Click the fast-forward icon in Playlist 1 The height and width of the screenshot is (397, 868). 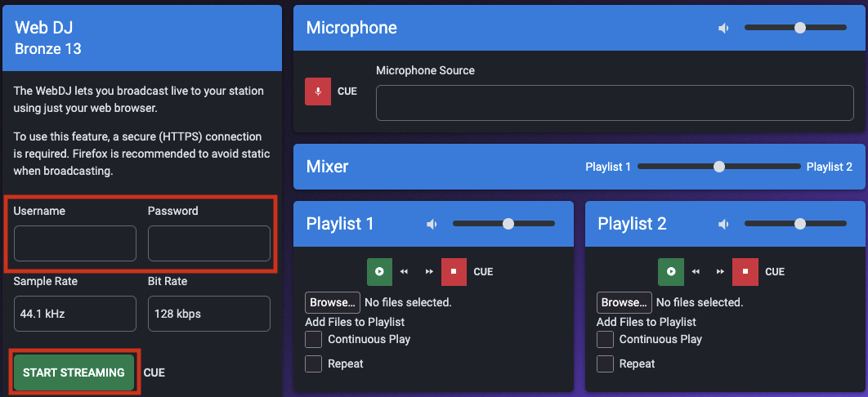pos(429,271)
